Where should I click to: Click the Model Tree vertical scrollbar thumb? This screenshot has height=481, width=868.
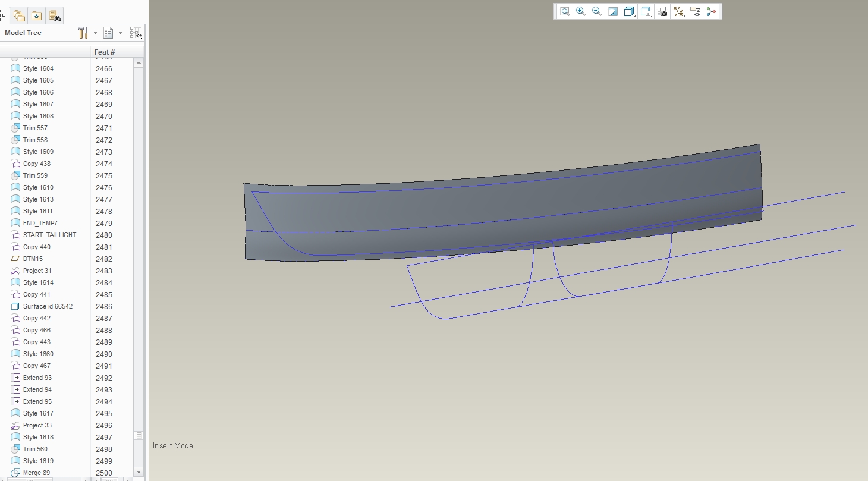pyautogui.click(x=139, y=436)
